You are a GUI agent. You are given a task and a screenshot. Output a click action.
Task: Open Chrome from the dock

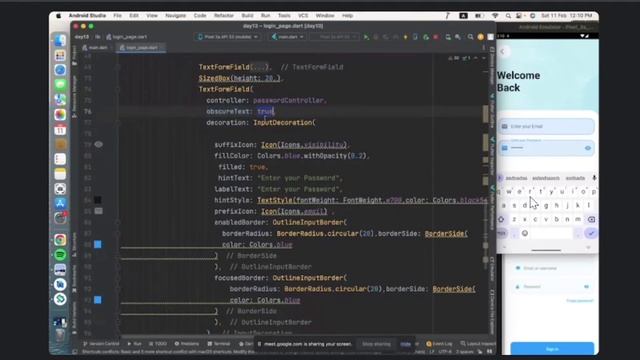[x=60, y=240]
